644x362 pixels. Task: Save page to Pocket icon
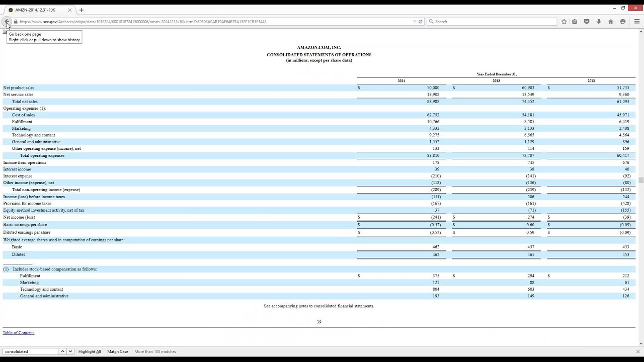point(587,22)
